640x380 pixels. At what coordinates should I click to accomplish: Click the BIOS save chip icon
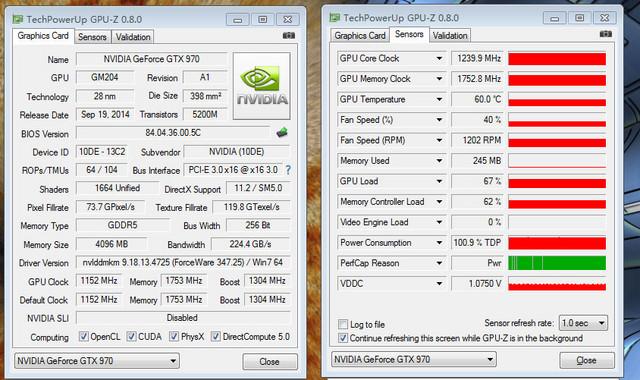282,132
